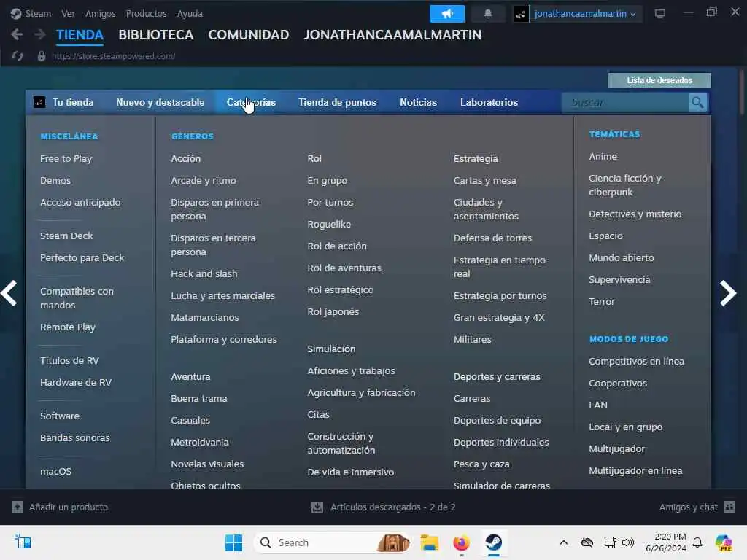Open the Anime theme

[603, 157]
